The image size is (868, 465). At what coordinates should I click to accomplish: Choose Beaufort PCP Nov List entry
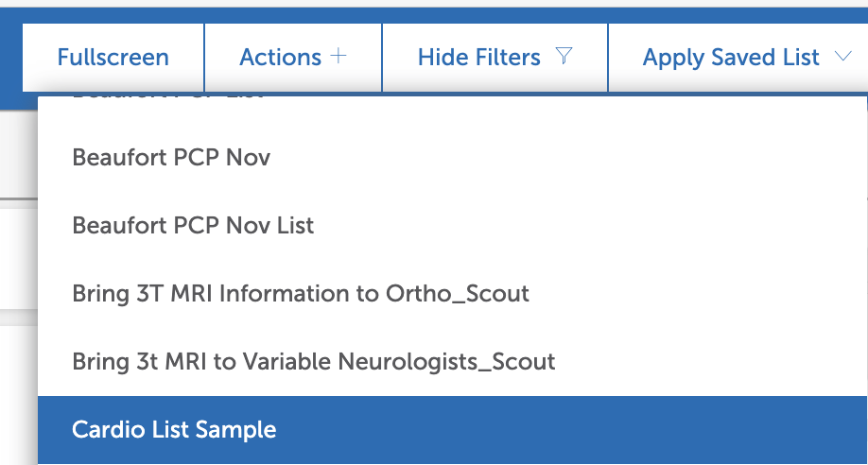pos(193,225)
